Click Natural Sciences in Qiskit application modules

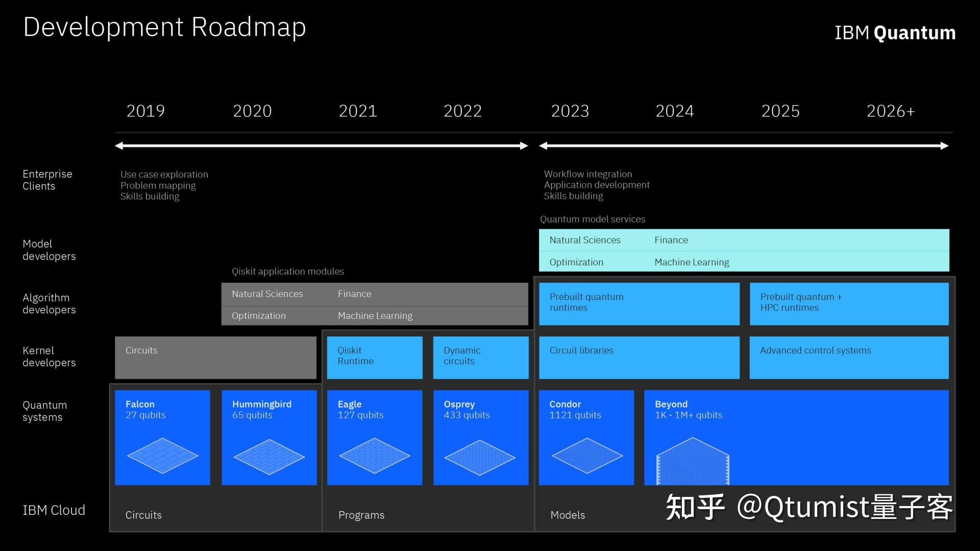(x=267, y=294)
